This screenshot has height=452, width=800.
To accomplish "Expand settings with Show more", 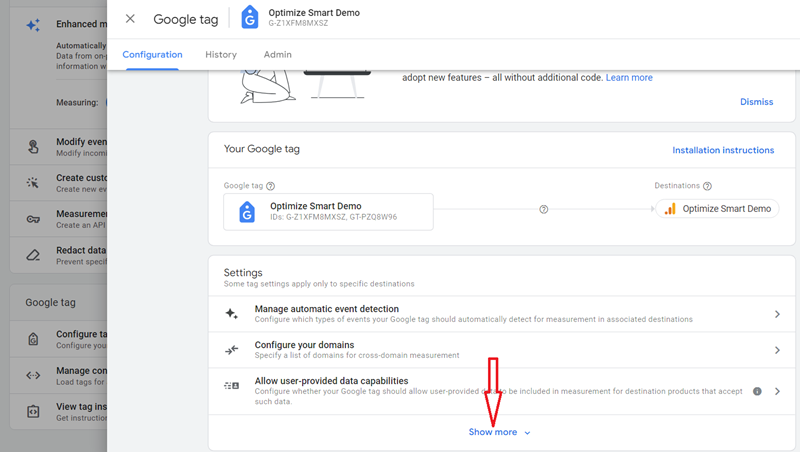I will pos(499,432).
